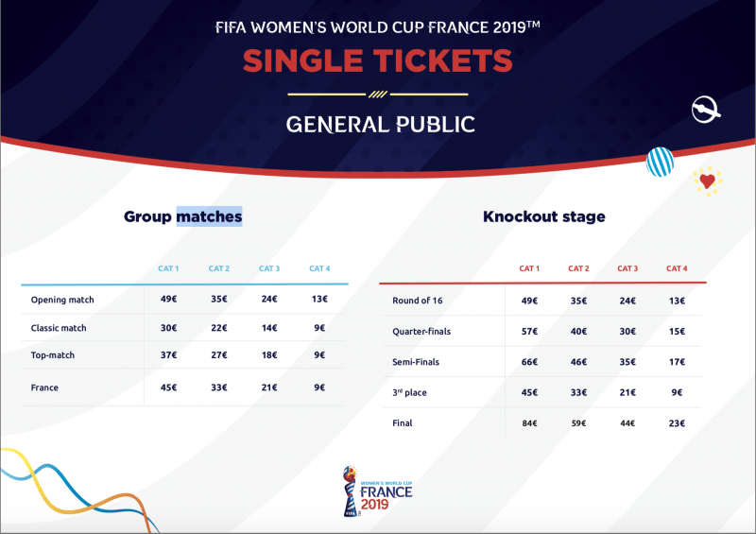
Task: Click the red heart with yellow stars
Action: 706,181
